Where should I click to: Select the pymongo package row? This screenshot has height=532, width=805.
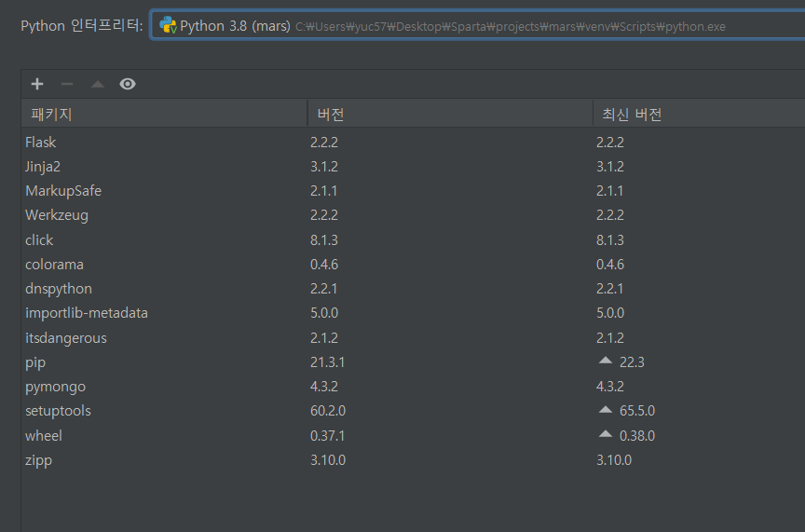pyautogui.click(x=413, y=386)
